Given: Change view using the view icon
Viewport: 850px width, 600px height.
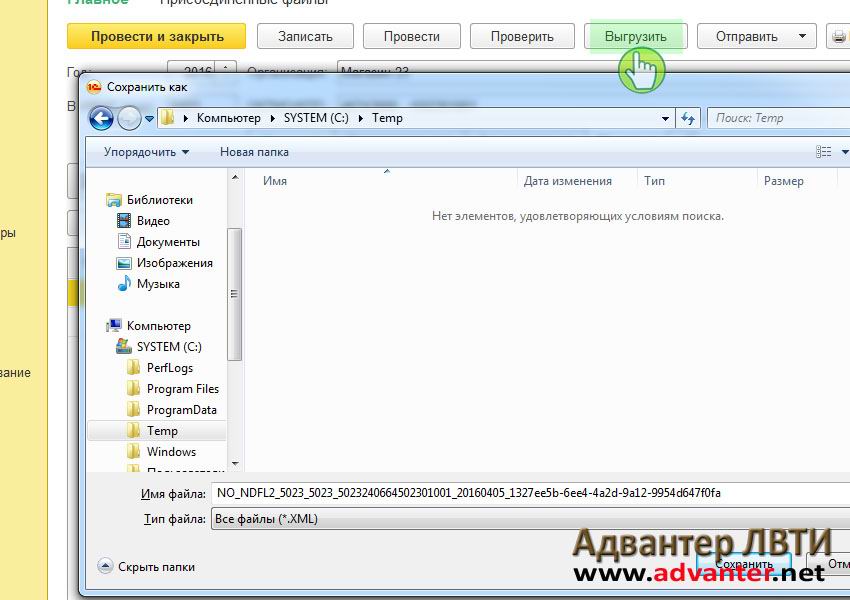Looking at the screenshot, I should coord(823,152).
